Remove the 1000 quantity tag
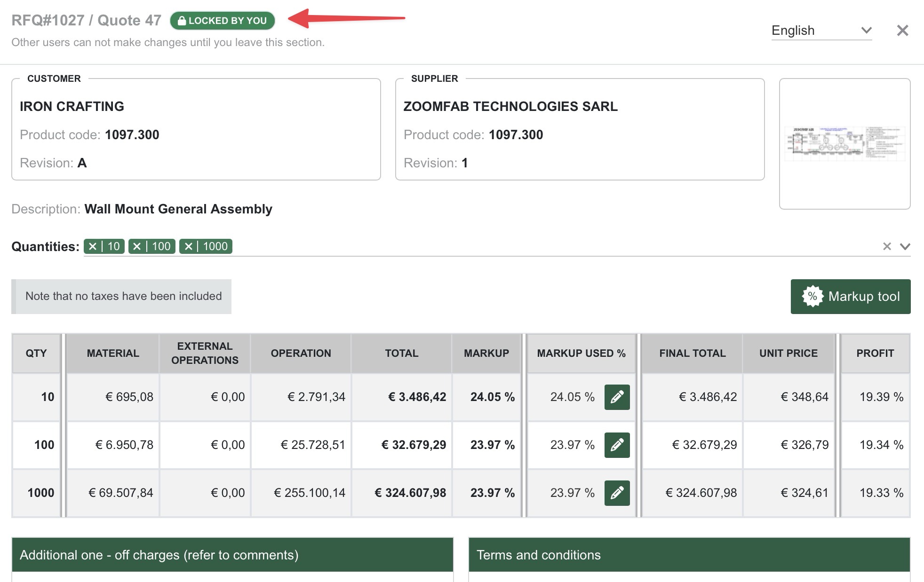Viewport: 924px width, 582px height. [x=188, y=246]
